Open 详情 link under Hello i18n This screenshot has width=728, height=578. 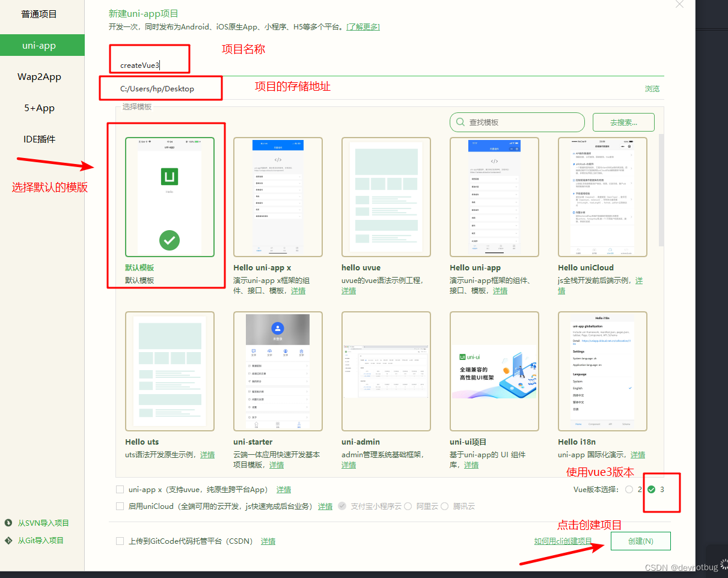638,455
